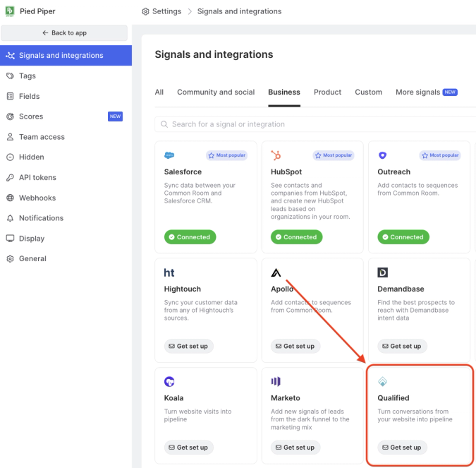Click the search magnifier icon
The image size is (476, 468).
point(164,124)
